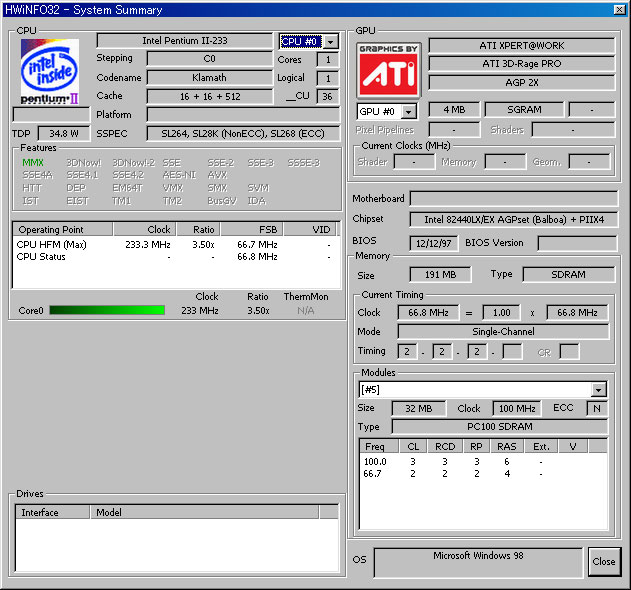The image size is (631, 590).
Task: Click the ATI 3D-Rage PRO field
Action: pyautogui.click(x=522, y=64)
